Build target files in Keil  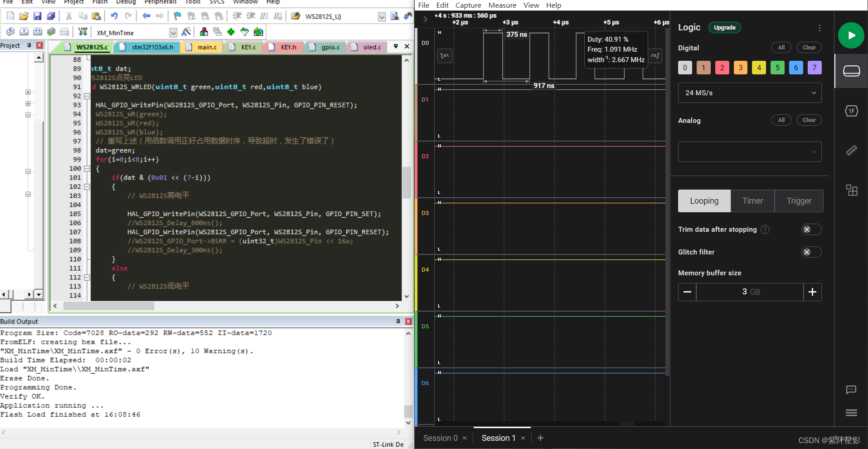click(24, 32)
